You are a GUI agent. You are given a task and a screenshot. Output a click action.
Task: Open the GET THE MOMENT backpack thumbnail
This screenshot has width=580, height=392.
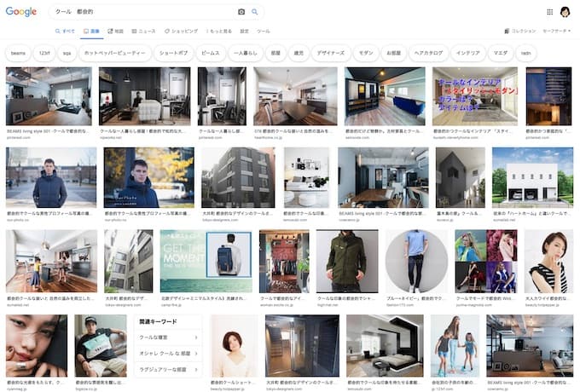(x=206, y=261)
